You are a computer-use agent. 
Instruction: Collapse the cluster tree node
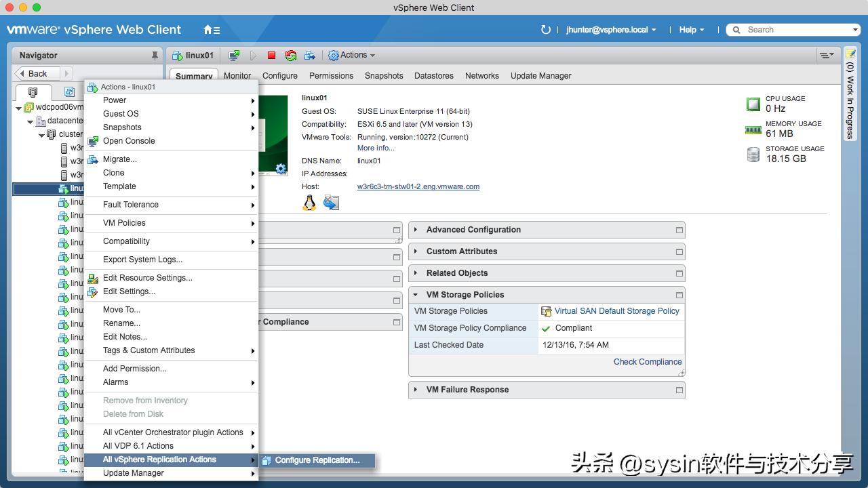tap(41, 135)
